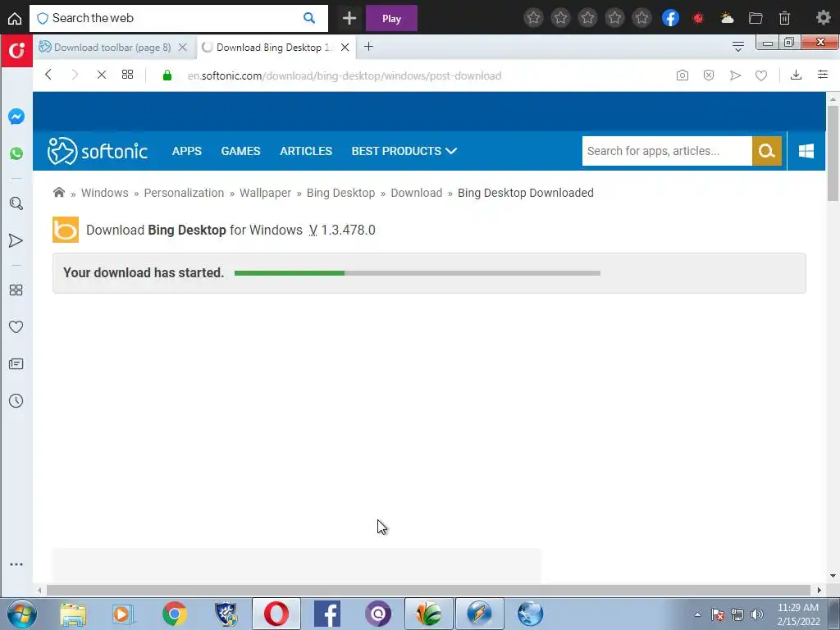
Task: Launch Google Chrome from the taskbar
Action: pyautogui.click(x=174, y=614)
